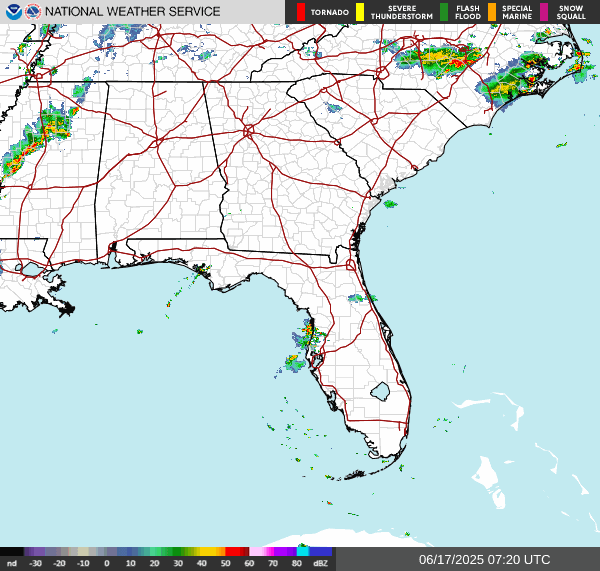
Task: Click the 80 value on reflectivity scale
Action: click(297, 563)
